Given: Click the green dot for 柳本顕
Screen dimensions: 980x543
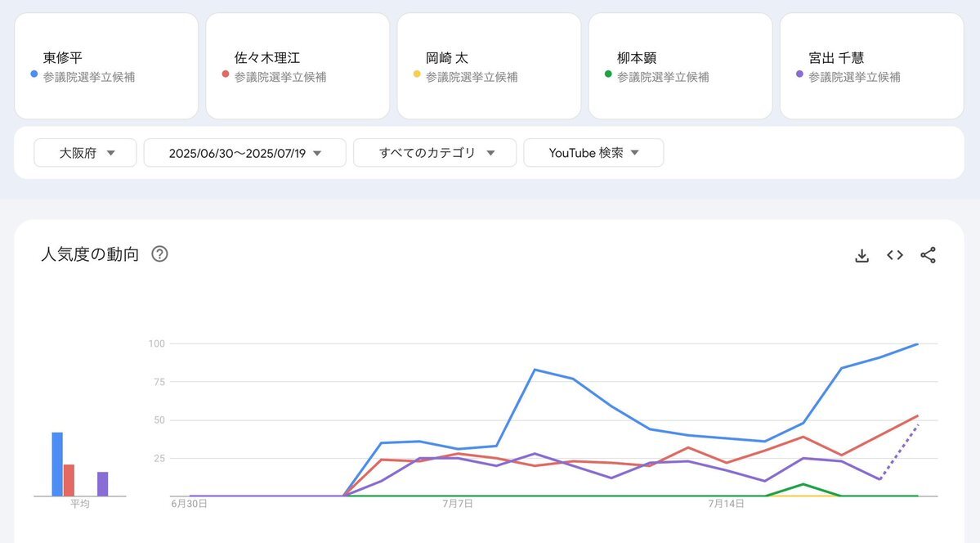Looking at the screenshot, I should [x=608, y=74].
